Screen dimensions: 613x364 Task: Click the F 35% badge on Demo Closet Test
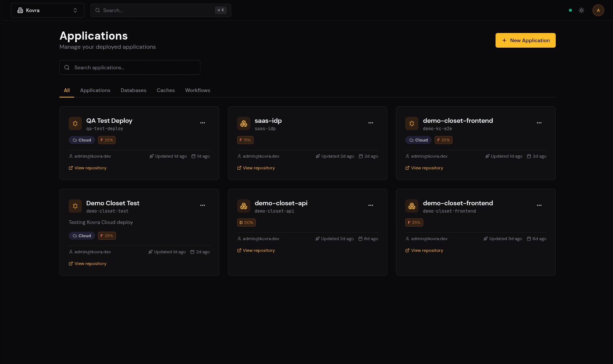(x=107, y=236)
